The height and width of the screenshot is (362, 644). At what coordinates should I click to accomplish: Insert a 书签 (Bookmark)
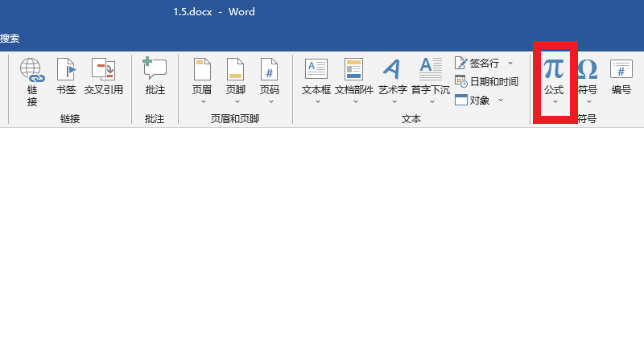[66, 70]
